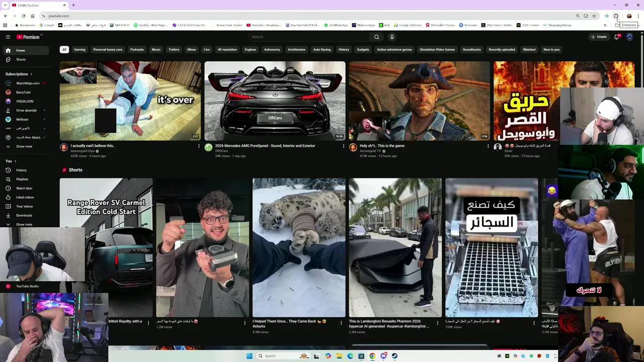Bookmark this page with the star icon
644x362 pixels.
click(594, 16)
